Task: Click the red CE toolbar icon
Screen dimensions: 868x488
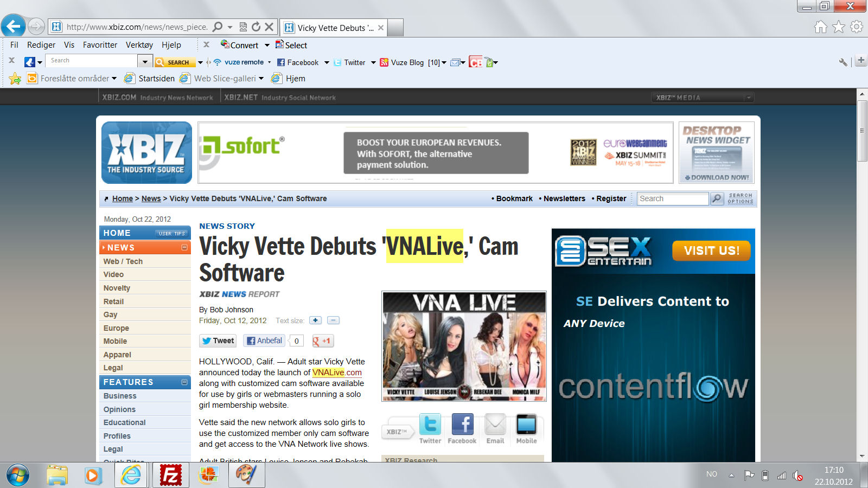Action: (476, 62)
